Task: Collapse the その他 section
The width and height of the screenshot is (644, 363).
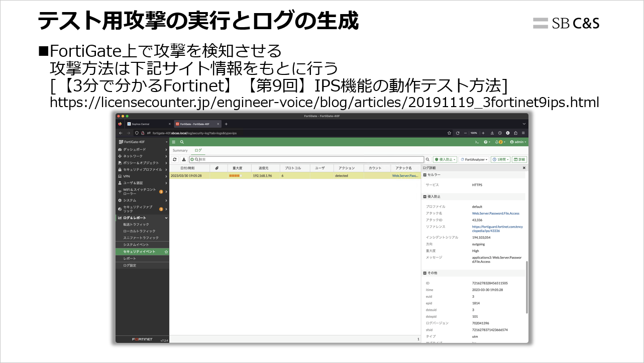Action: (424, 273)
